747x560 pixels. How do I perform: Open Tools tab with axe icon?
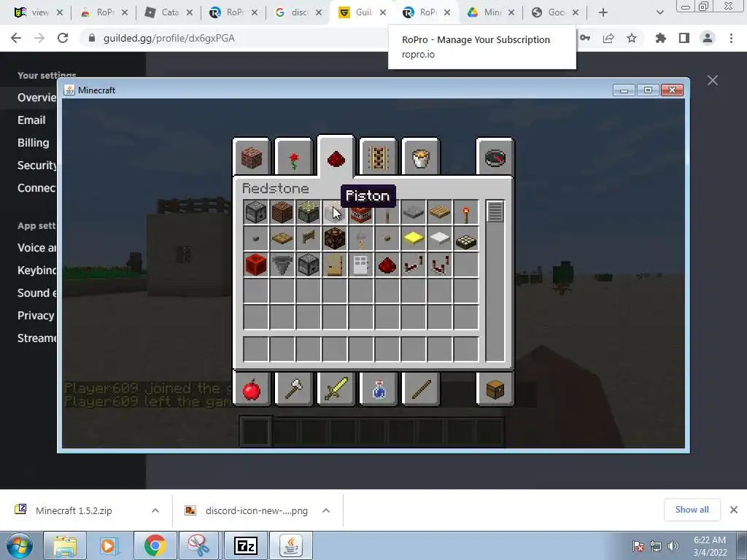(x=293, y=389)
